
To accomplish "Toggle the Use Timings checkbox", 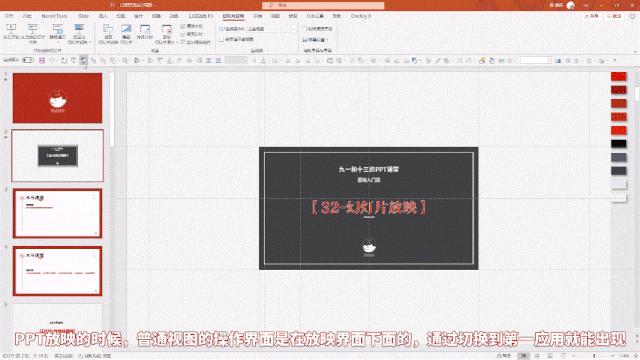I will tap(191, 34).
